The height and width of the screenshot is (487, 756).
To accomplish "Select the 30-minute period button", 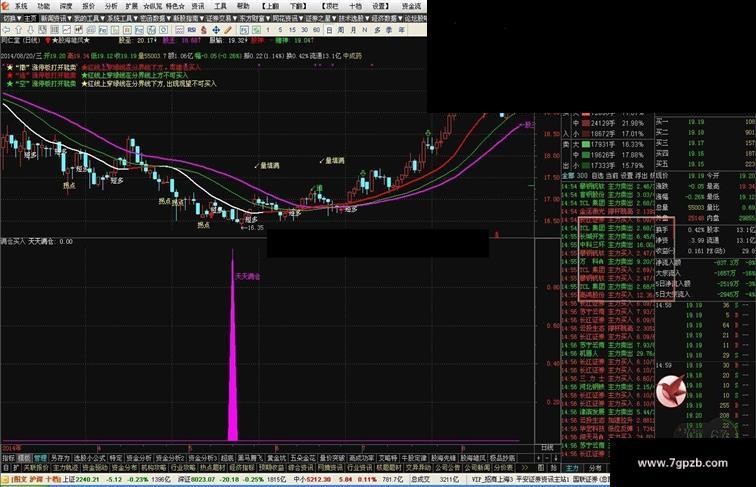I will click(304, 30).
